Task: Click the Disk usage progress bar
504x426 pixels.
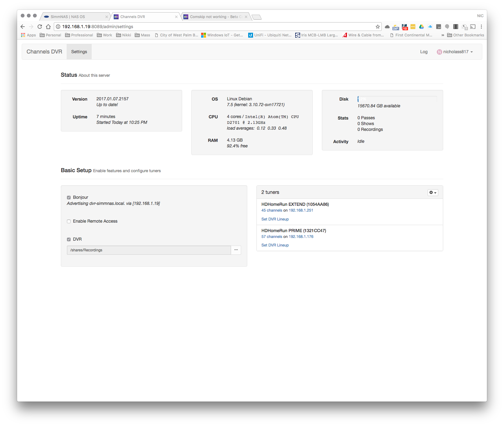Action: coord(397,99)
